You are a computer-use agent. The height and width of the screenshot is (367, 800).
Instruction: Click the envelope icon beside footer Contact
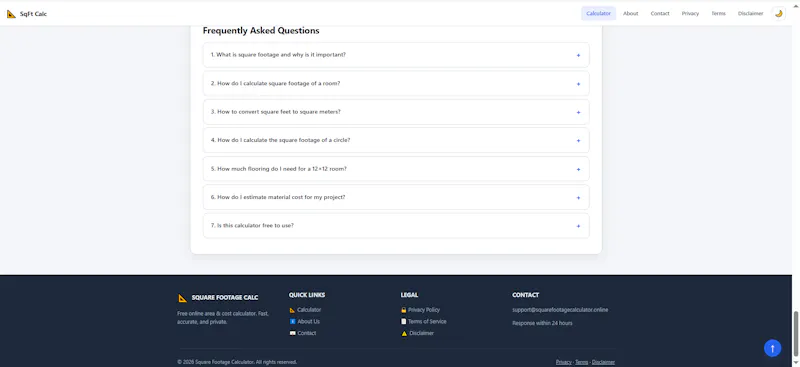(x=292, y=333)
